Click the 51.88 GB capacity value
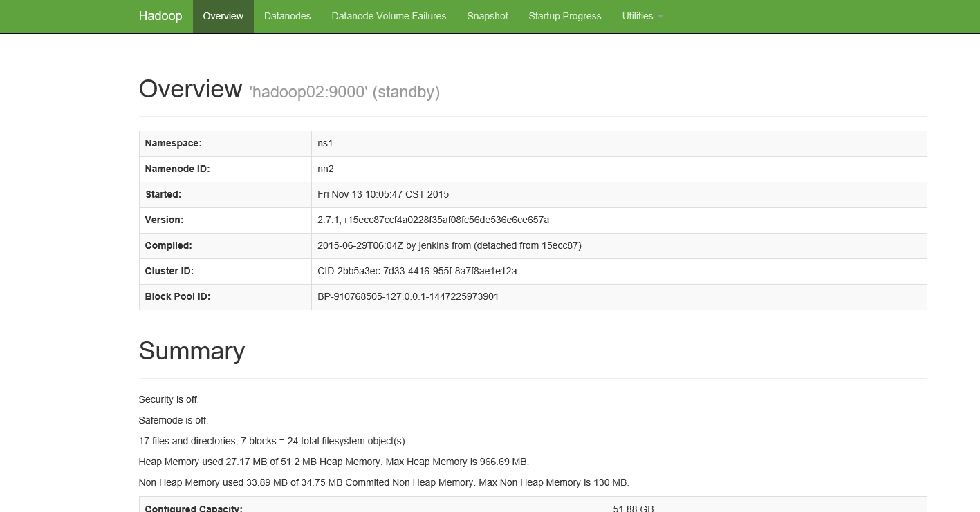The image size is (980, 512). pyautogui.click(x=634, y=508)
